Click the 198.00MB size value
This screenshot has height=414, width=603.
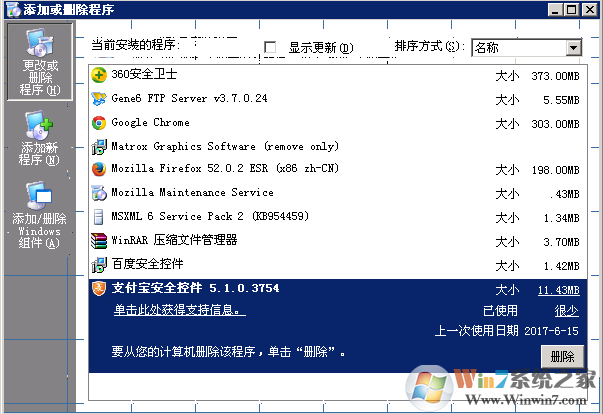[x=555, y=170]
